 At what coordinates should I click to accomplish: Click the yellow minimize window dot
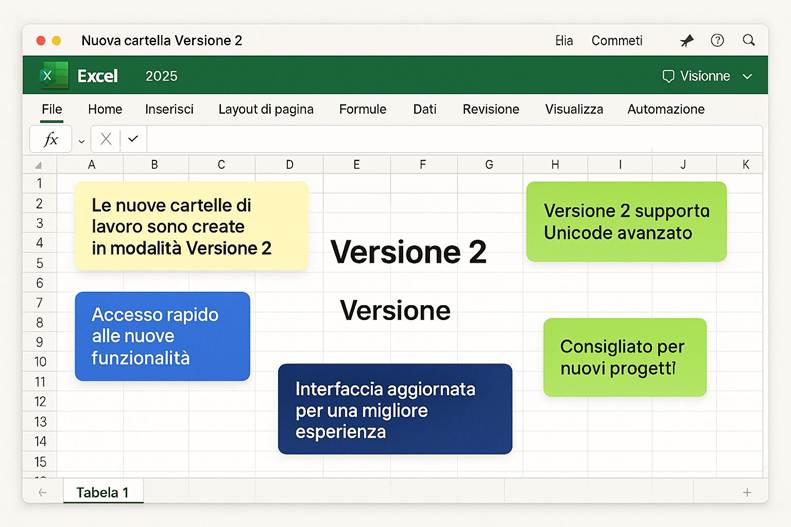pos(56,40)
